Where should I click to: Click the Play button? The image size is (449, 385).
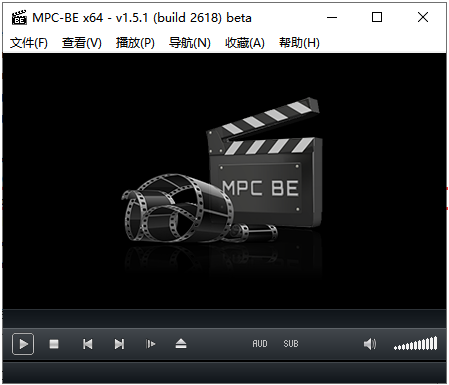(23, 344)
